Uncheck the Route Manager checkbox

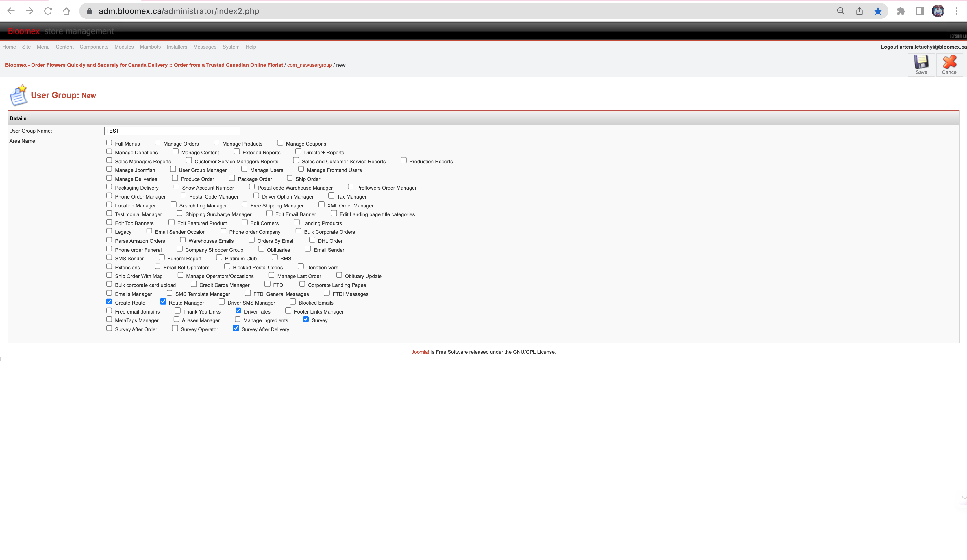coord(163,301)
